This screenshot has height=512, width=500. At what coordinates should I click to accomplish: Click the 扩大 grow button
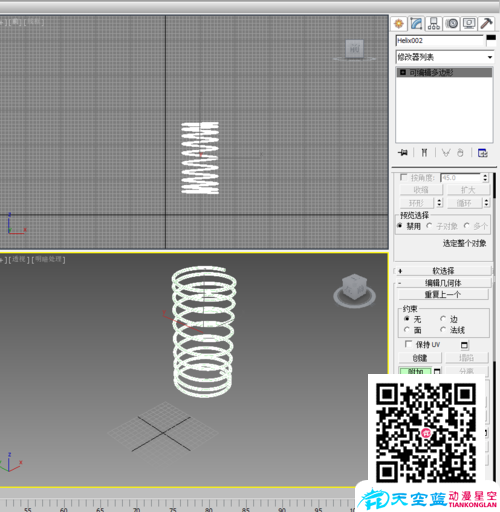point(468,190)
